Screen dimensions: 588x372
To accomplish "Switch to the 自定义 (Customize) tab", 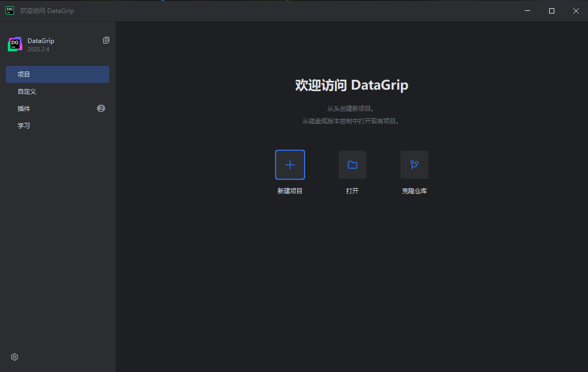I will pos(58,92).
